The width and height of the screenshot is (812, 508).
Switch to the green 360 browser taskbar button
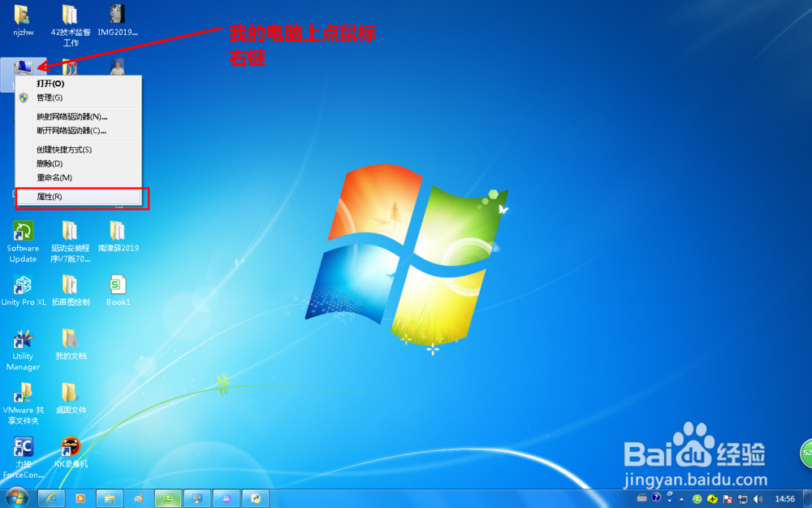pyautogui.click(x=168, y=499)
